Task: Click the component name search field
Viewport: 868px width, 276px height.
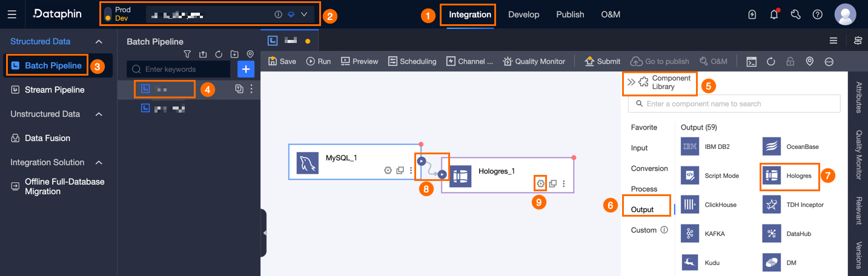Action: coord(734,103)
